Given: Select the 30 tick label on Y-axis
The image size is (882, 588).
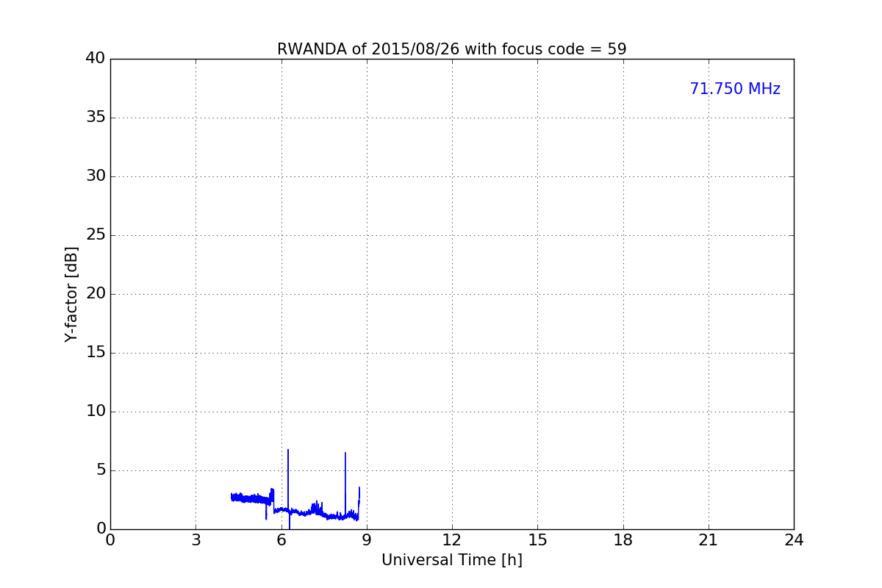Looking at the screenshot, I should 96,176.
